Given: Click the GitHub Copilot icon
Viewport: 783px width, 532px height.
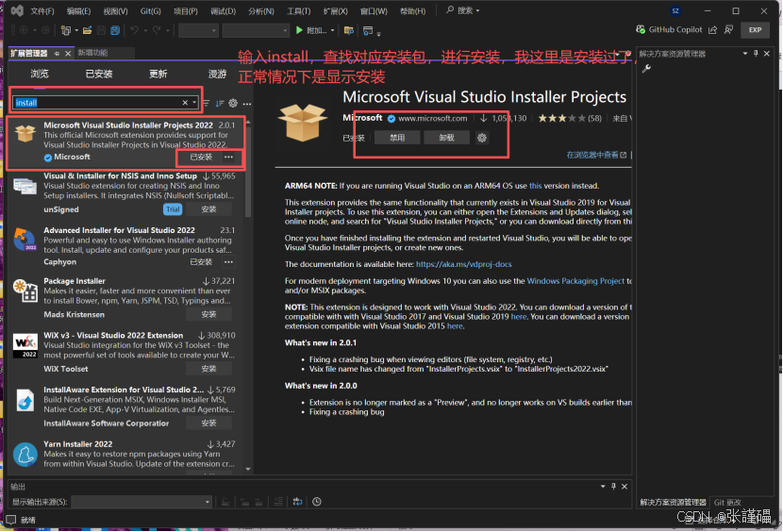Looking at the screenshot, I should point(641,30).
